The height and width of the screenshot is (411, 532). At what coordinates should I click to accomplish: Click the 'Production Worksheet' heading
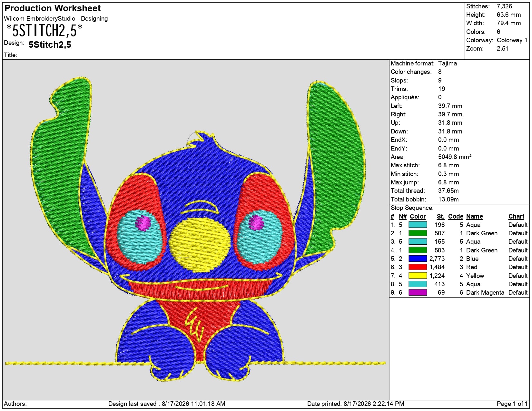pyautogui.click(x=53, y=8)
